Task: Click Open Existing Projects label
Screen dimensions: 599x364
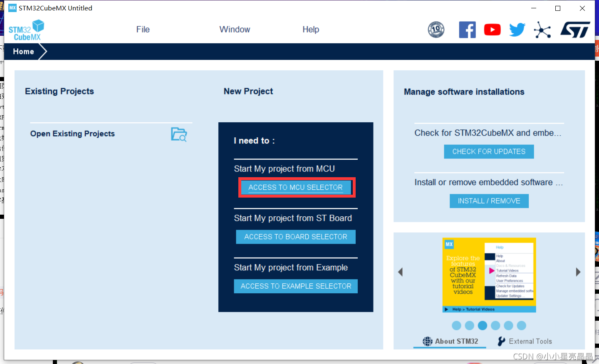Action: point(72,134)
